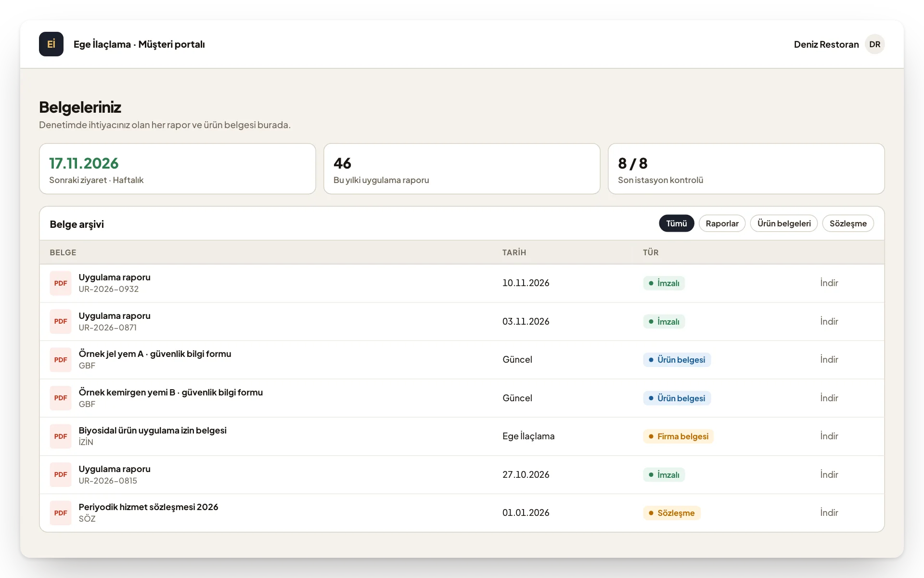Click the Belge arşivi heading
Viewport: 924px width, 578px height.
tap(77, 224)
